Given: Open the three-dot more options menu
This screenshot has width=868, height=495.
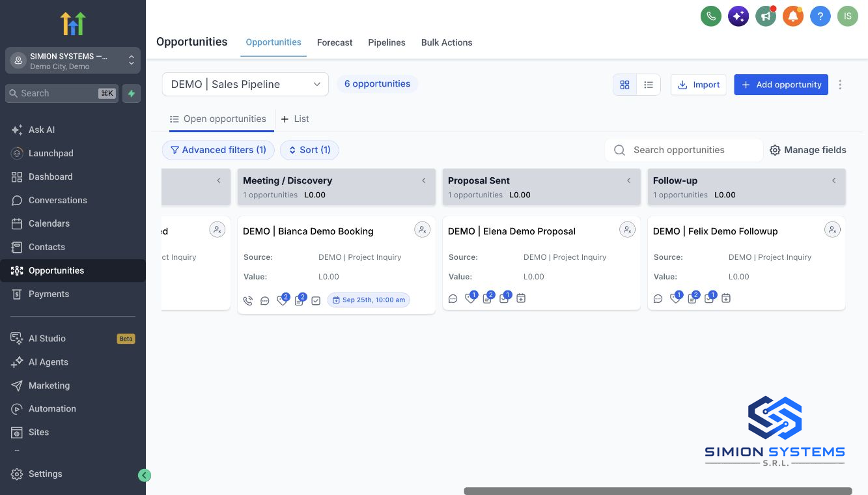Looking at the screenshot, I should click(840, 85).
